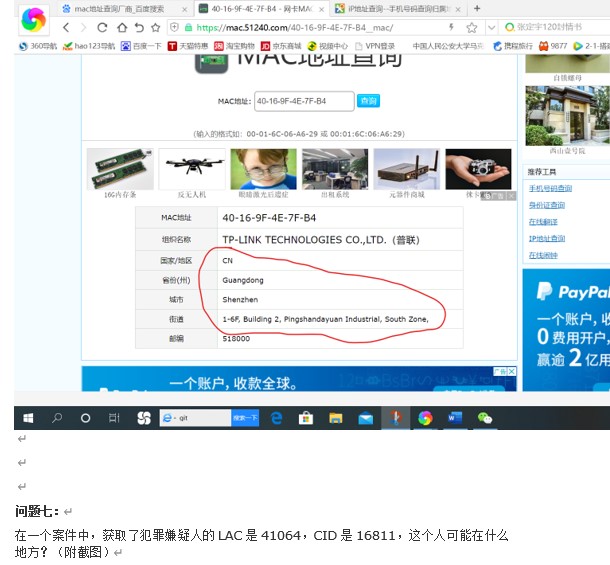Open the 视频中心 bookmark
The image size is (610, 565).
click(x=328, y=46)
